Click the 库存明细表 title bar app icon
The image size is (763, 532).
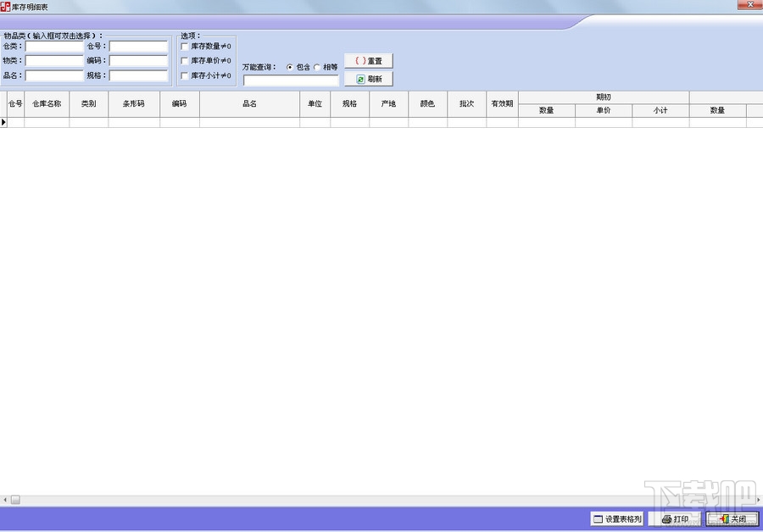[5, 7]
